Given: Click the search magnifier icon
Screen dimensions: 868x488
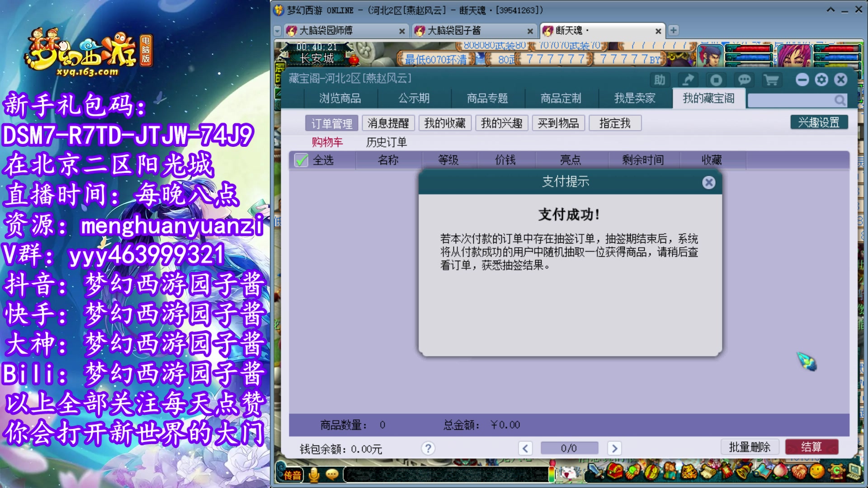Looking at the screenshot, I should (x=840, y=100).
